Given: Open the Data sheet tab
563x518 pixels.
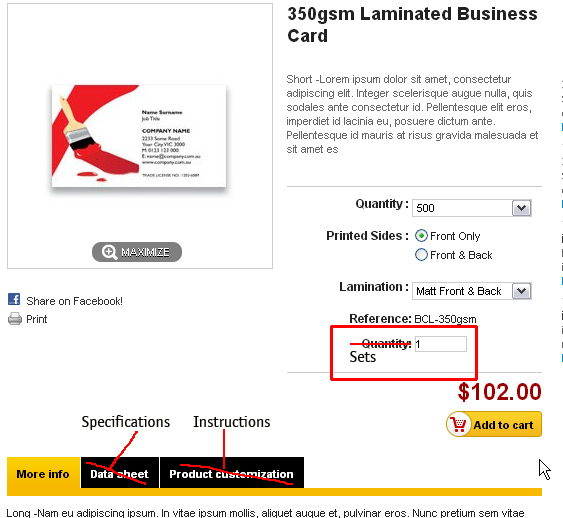Looking at the screenshot, I should click(x=120, y=474).
